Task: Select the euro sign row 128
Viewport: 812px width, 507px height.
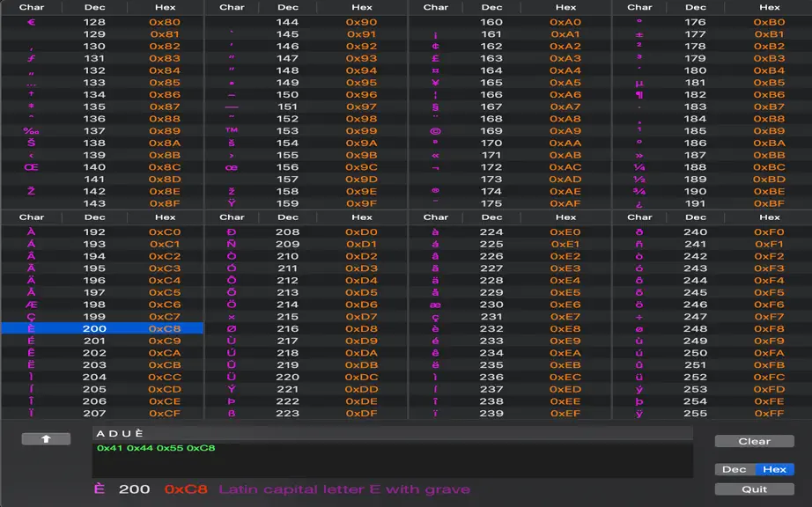Action: 102,22
